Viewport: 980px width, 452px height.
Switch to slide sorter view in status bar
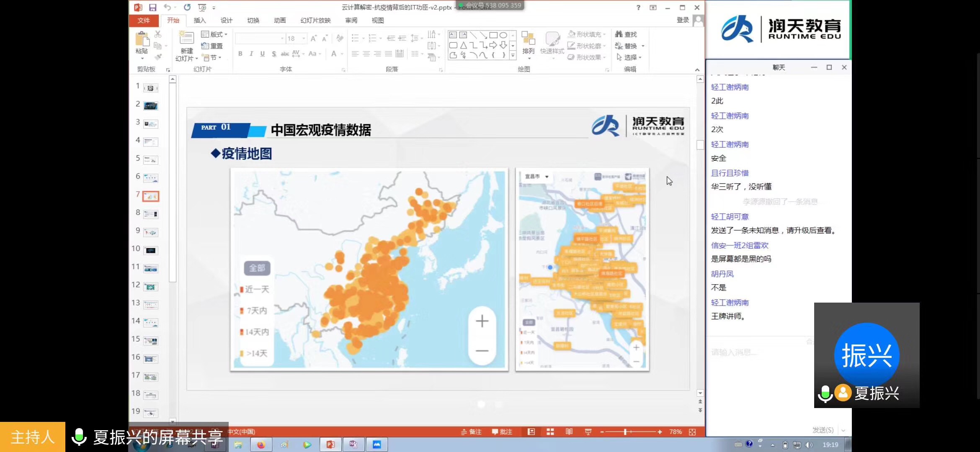click(550, 432)
